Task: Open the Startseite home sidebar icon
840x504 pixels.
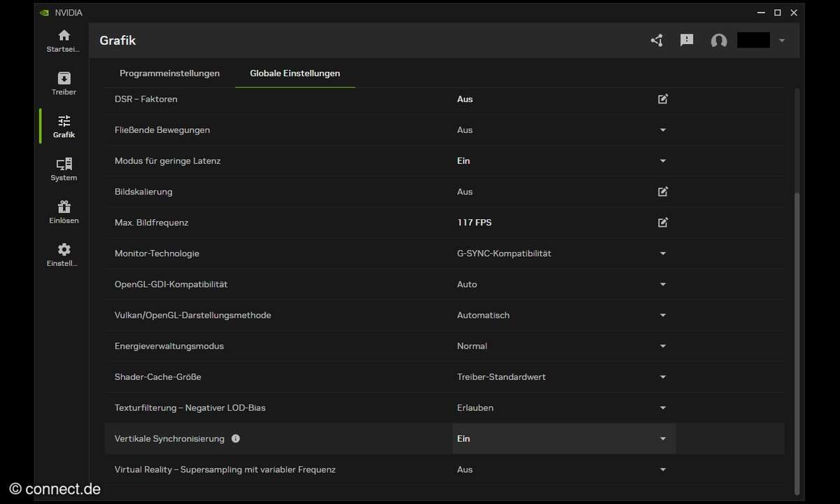Action: coord(64,35)
